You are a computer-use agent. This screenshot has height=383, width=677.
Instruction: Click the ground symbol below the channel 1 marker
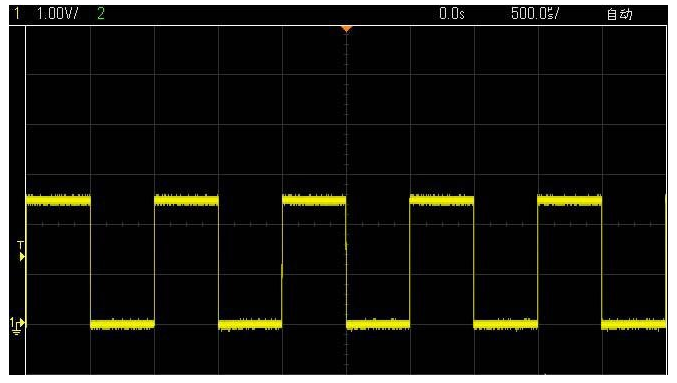pyautogui.click(x=16, y=331)
